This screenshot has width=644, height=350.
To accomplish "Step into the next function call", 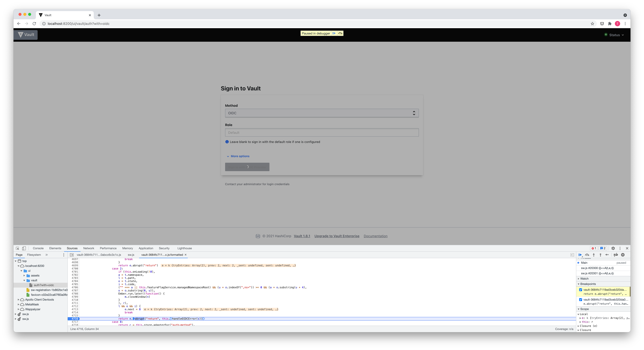I will point(594,255).
